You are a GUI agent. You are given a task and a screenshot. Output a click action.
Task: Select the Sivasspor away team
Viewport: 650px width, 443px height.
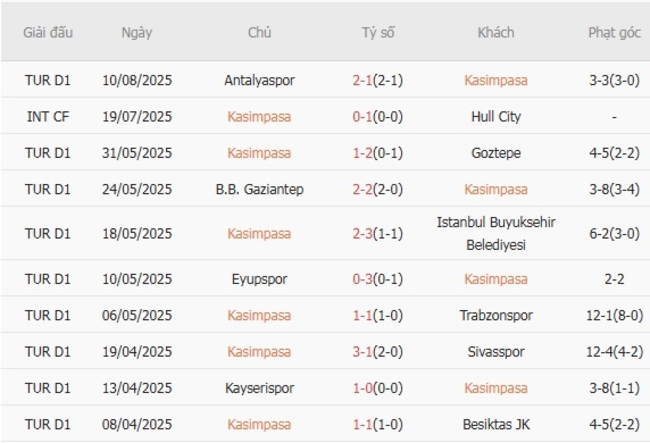click(495, 352)
